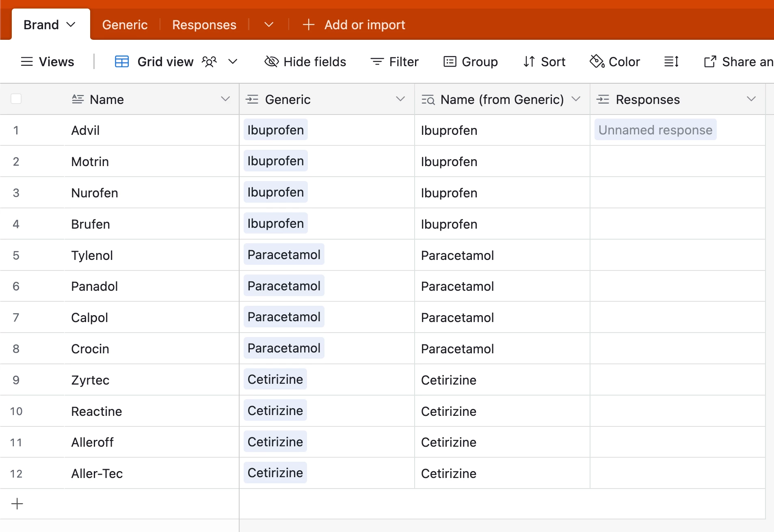Click the Filter button
This screenshot has width=774, height=532.
coord(394,62)
